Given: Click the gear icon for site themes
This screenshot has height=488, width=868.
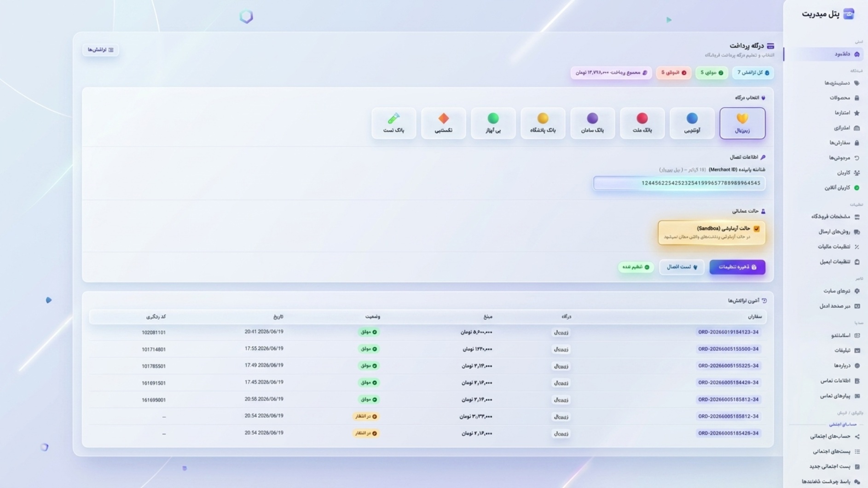Looking at the screenshot, I should tap(856, 291).
